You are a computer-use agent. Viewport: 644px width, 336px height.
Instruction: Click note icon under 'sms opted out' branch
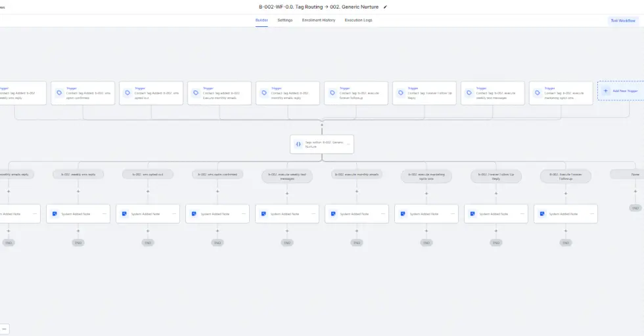[124, 214]
